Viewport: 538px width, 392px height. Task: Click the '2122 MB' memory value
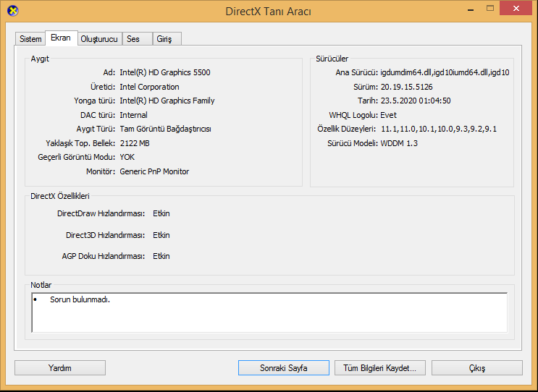[x=135, y=143]
